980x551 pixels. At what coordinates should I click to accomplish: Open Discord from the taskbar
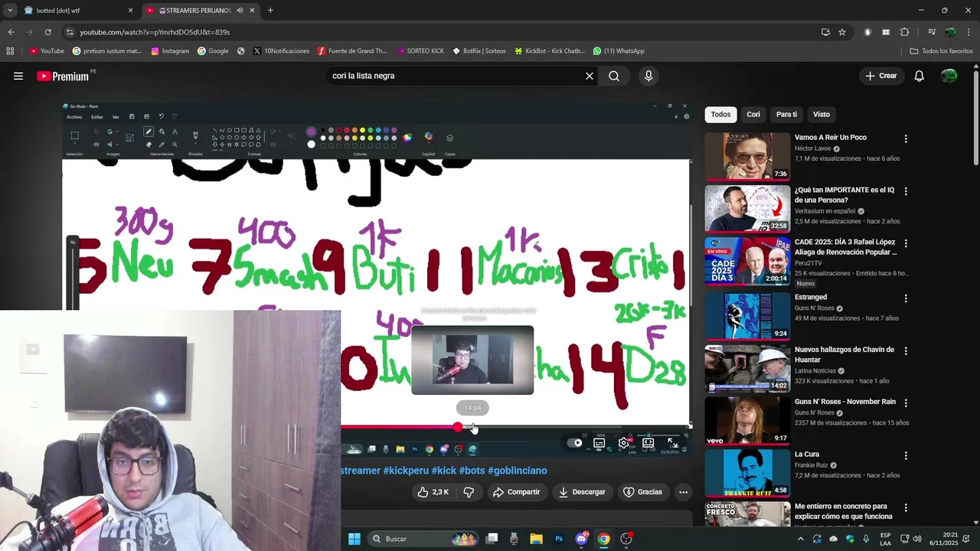point(581,539)
